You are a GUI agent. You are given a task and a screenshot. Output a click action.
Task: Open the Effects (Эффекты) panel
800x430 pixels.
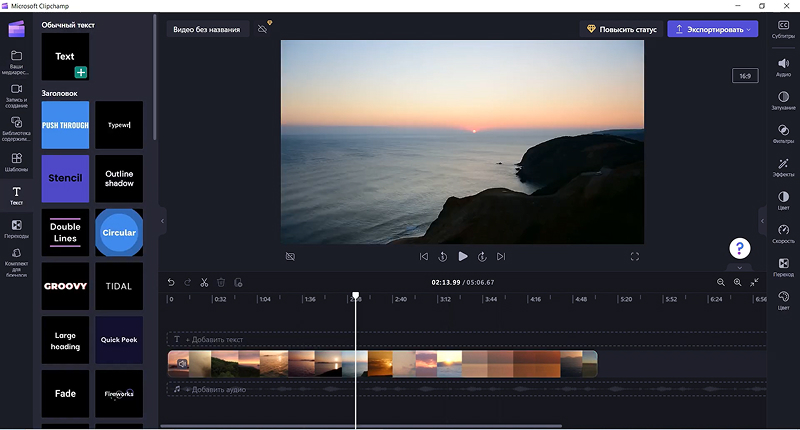783,167
